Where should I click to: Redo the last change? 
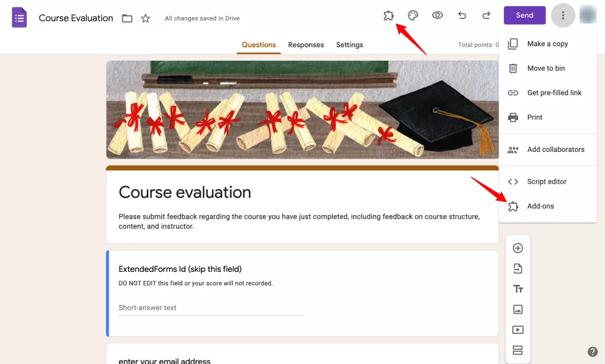486,16
